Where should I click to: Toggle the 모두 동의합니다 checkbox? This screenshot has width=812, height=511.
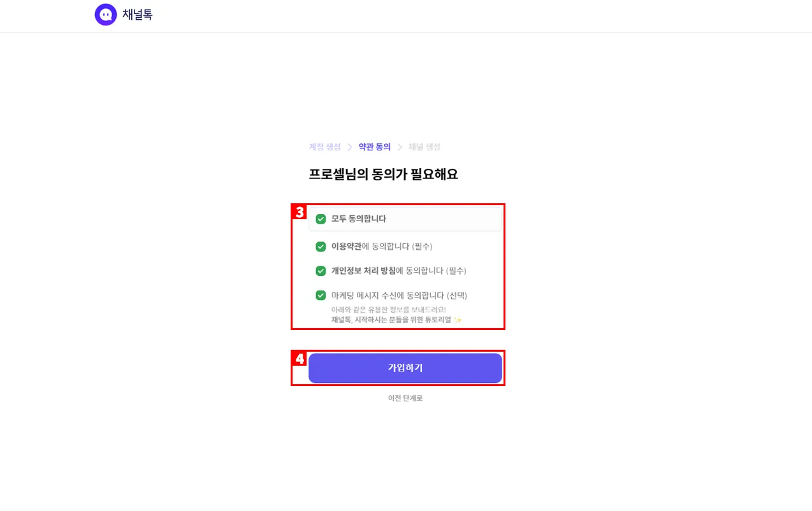321,219
